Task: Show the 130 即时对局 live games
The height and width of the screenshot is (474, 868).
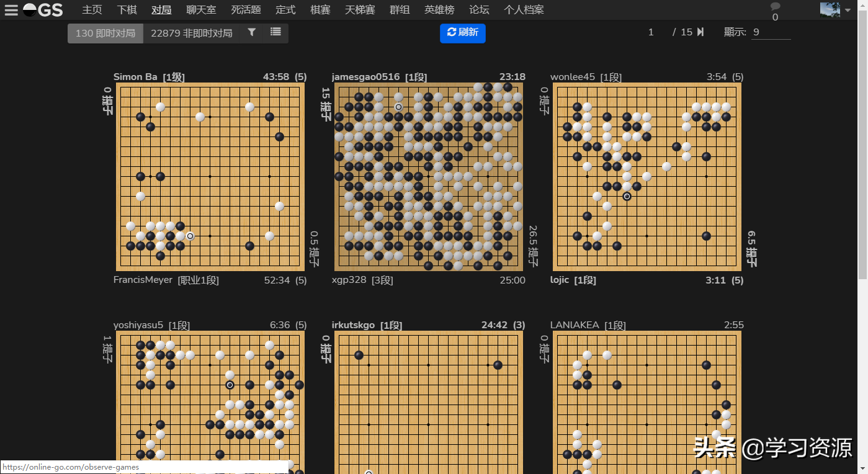Action: [x=105, y=34]
